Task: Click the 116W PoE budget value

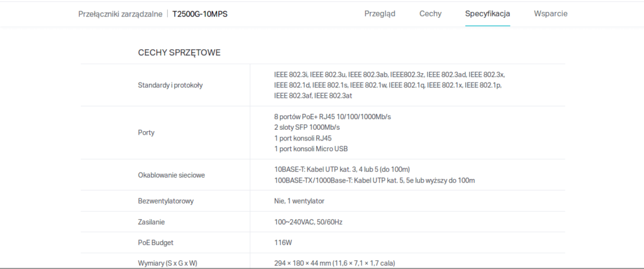Action: click(283, 242)
